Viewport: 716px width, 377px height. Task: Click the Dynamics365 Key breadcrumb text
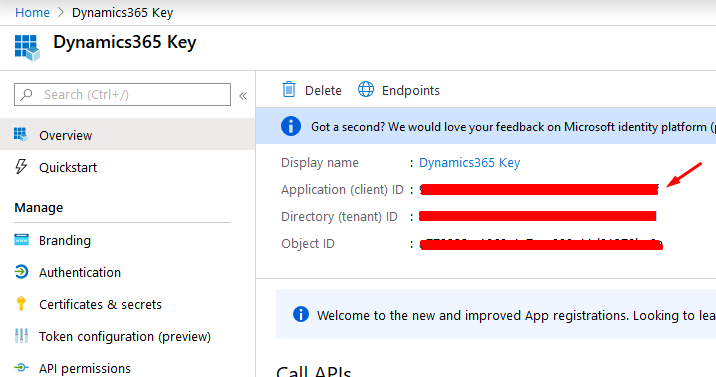tap(122, 12)
